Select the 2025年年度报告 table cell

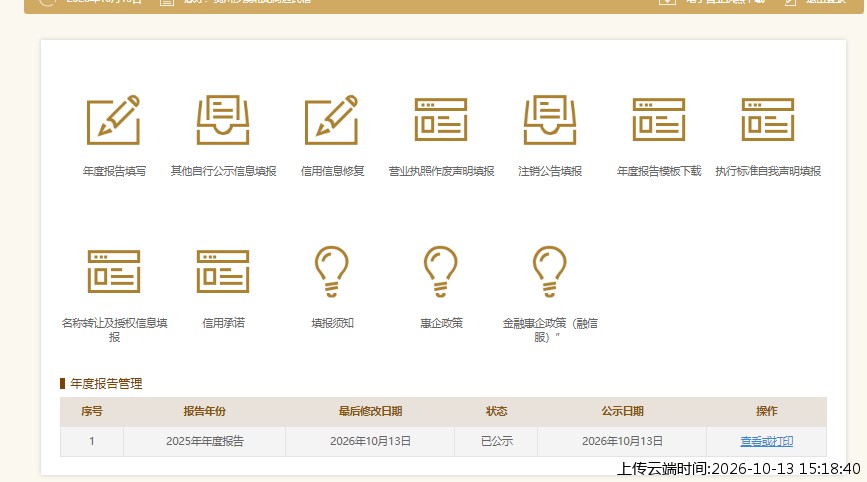click(x=205, y=441)
